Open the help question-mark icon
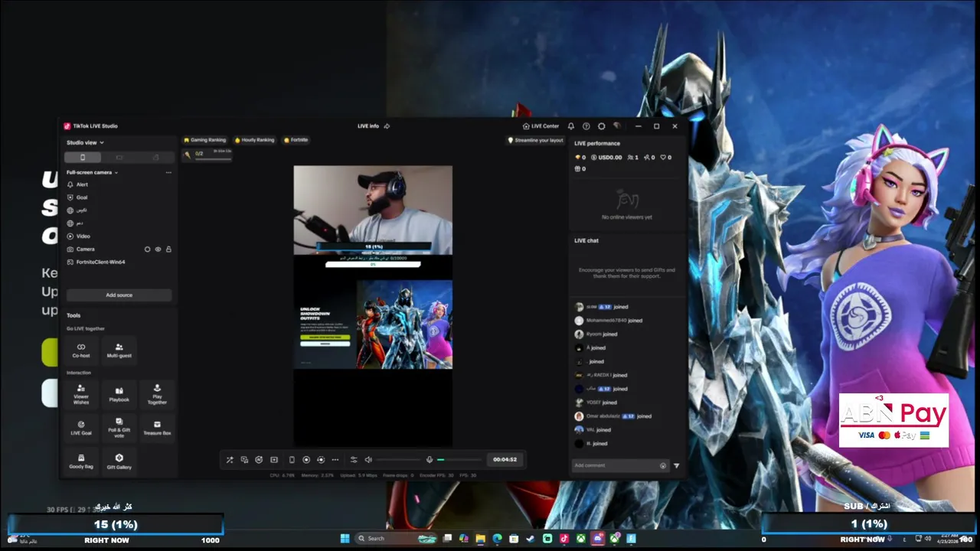 coord(586,126)
